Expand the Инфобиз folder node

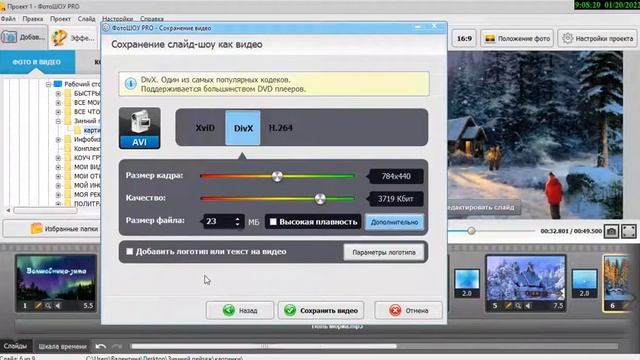coord(58,140)
